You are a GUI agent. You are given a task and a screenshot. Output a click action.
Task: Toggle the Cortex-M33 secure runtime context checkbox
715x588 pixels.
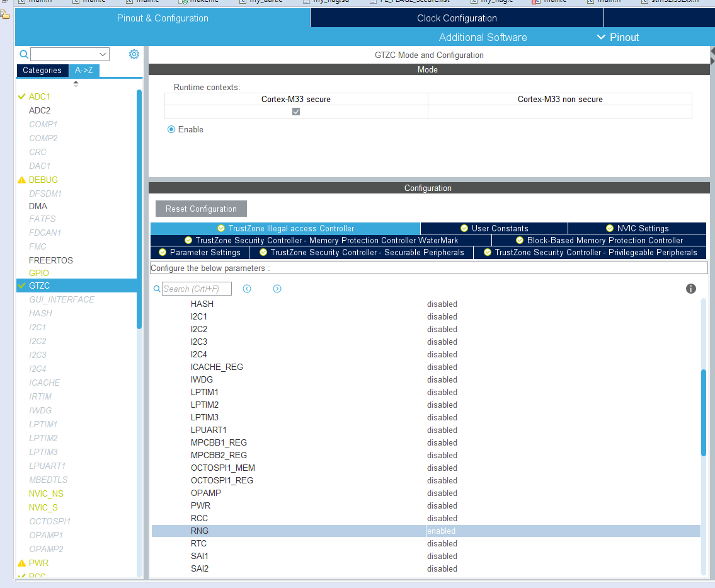pos(295,112)
